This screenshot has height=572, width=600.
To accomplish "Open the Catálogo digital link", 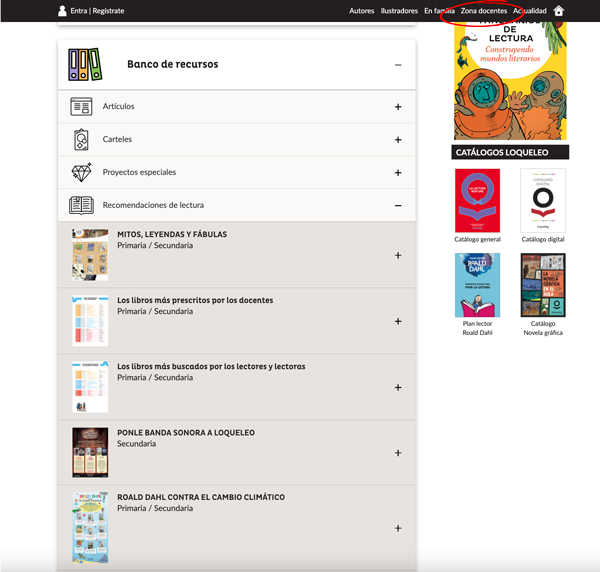I will [x=543, y=239].
